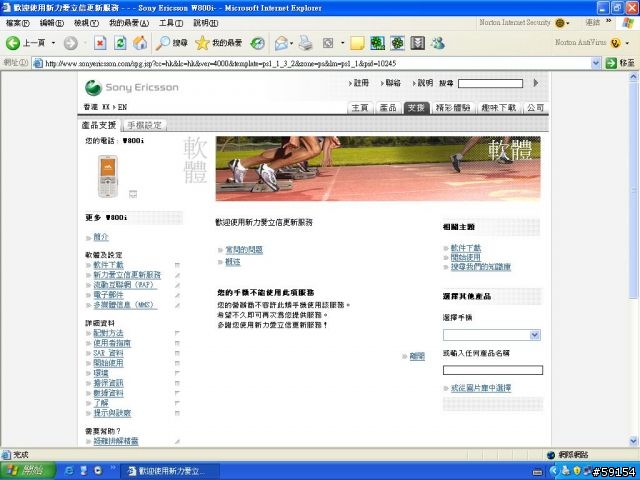Stop page loading with red X icon
The height and width of the screenshot is (480, 640).
(100, 43)
